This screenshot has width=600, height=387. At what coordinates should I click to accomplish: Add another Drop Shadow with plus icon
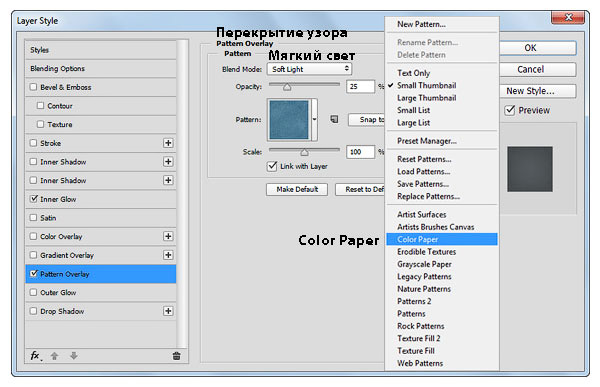(168, 311)
